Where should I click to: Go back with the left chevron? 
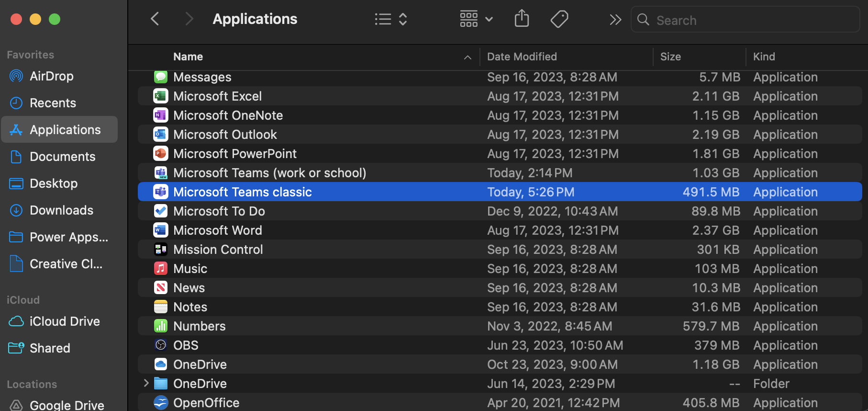pyautogui.click(x=155, y=19)
